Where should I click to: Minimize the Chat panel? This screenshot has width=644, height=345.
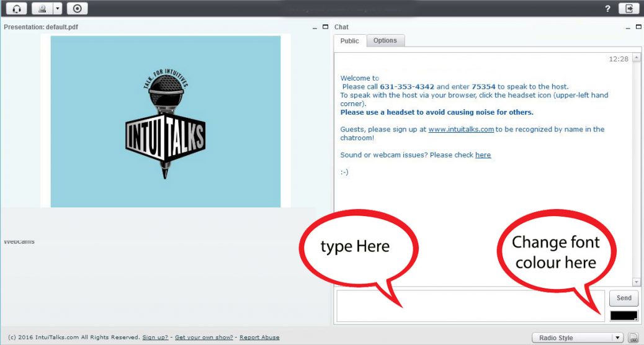point(628,27)
